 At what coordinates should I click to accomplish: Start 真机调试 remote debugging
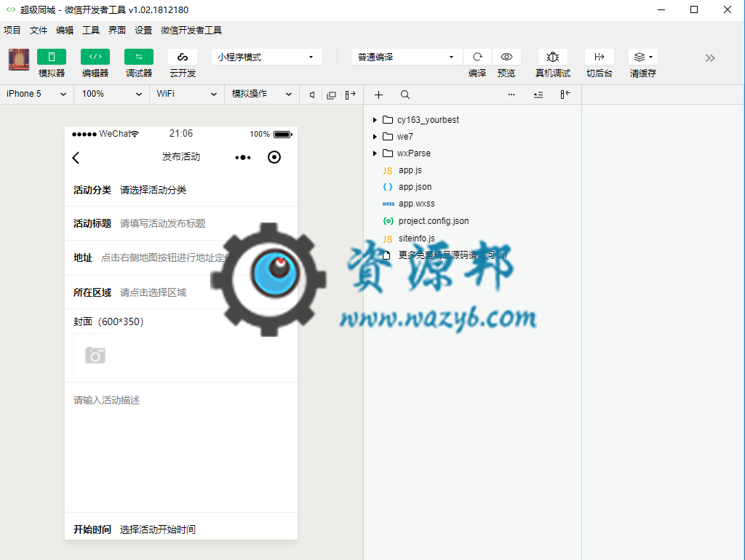(553, 57)
